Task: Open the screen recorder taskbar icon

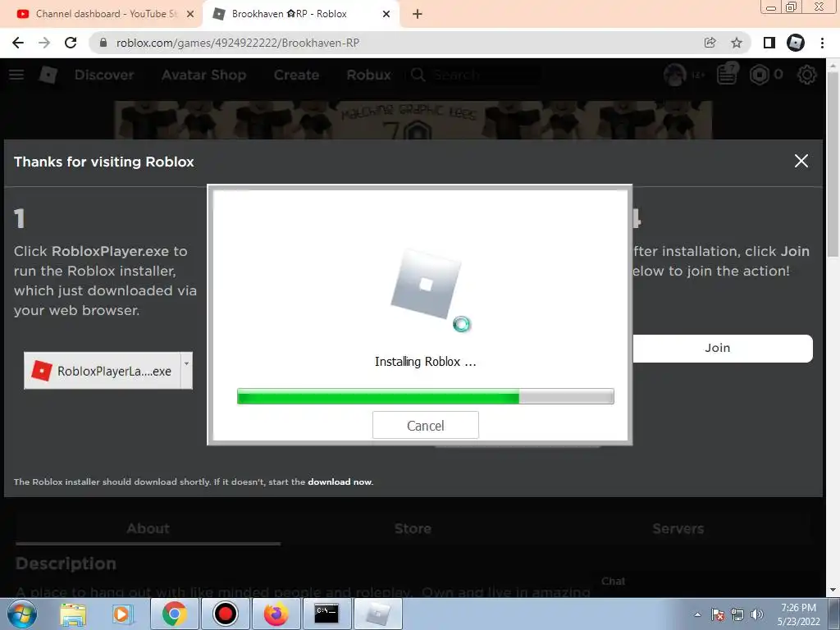Action: click(225, 614)
